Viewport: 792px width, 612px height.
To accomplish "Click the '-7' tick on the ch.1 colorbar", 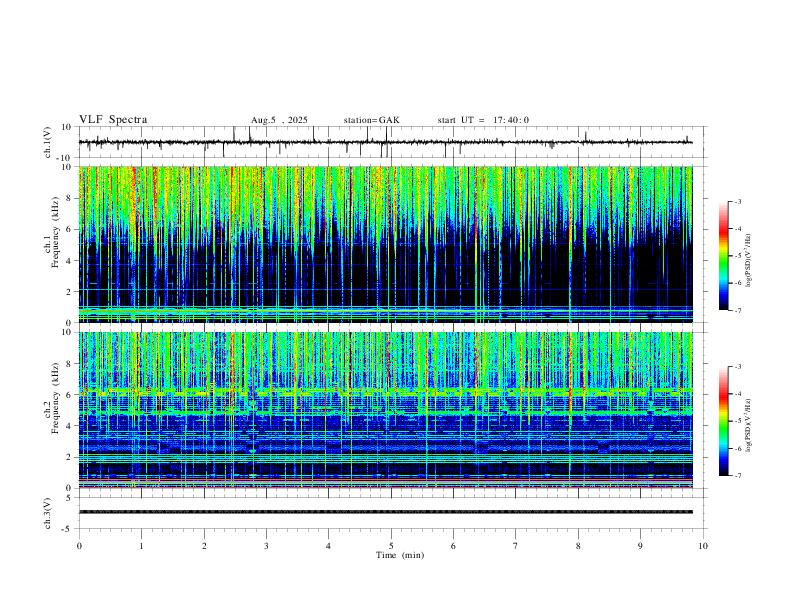I will tap(737, 311).
